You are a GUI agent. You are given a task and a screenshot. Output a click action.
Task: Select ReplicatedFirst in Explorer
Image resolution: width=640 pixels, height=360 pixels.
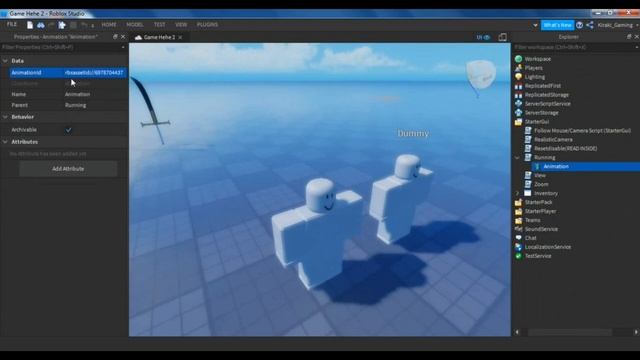pyautogui.click(x=543, y=86)
